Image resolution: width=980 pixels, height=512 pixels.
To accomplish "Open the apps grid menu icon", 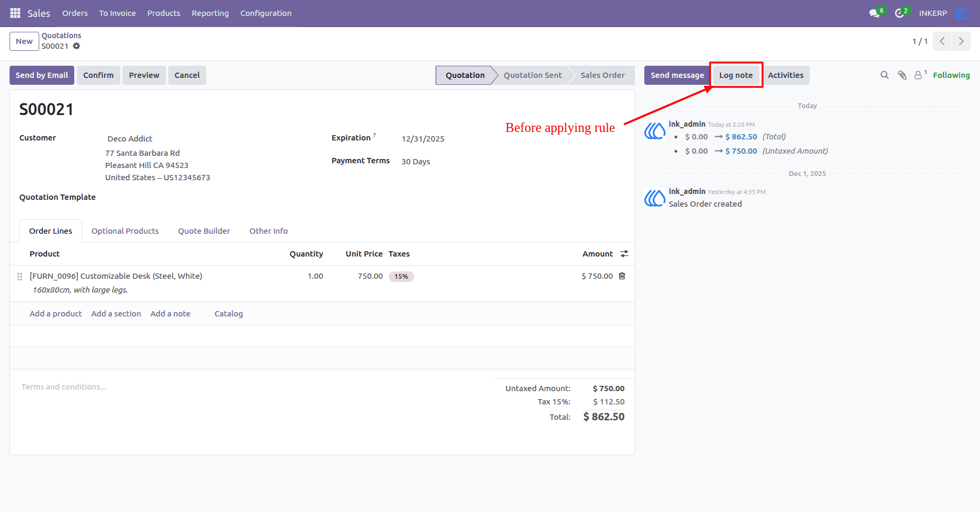I will point(15,13).
